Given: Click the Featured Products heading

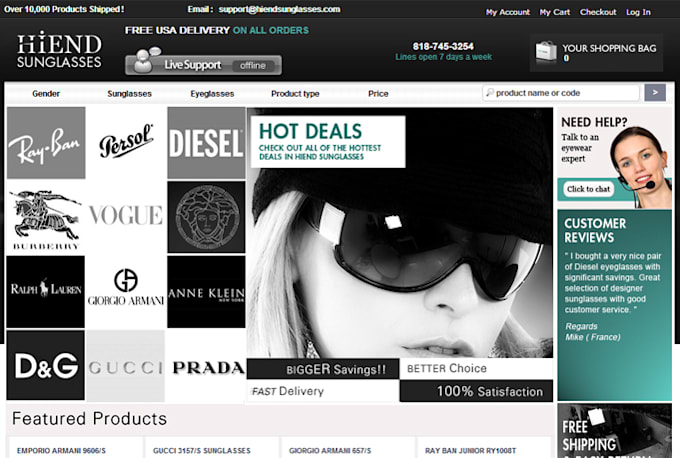Looking at the screenshot, I should (x=89, y=419).
